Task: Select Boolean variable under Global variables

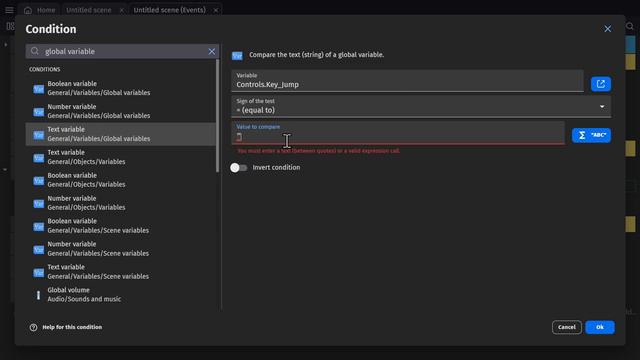Action: [120, 88]
